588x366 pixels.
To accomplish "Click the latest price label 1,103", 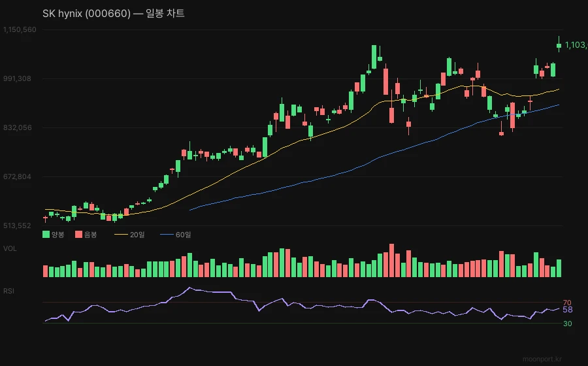I will click(575, 45).
